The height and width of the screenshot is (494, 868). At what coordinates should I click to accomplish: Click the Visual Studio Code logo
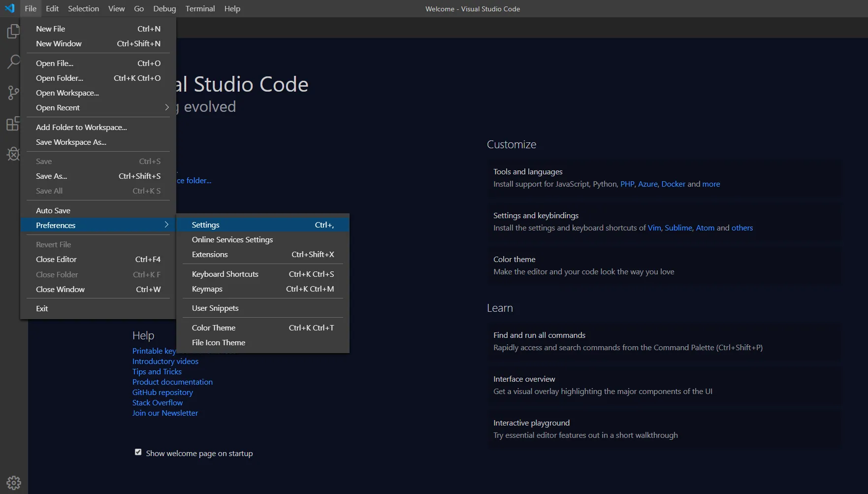(9, 8)
